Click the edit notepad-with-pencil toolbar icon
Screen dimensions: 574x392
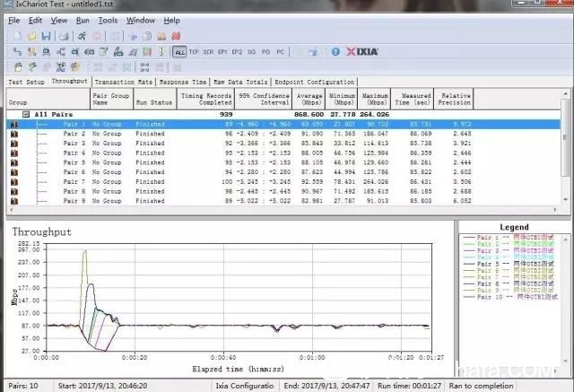point(104,52)
